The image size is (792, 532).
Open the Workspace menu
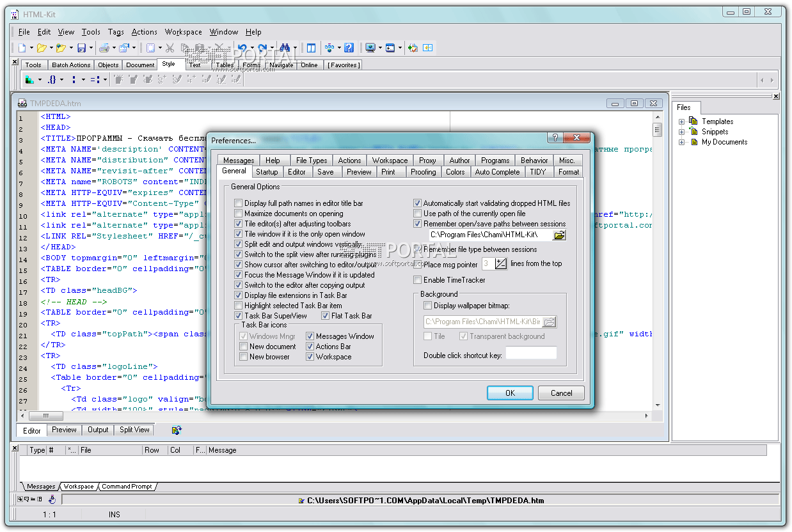184,32
